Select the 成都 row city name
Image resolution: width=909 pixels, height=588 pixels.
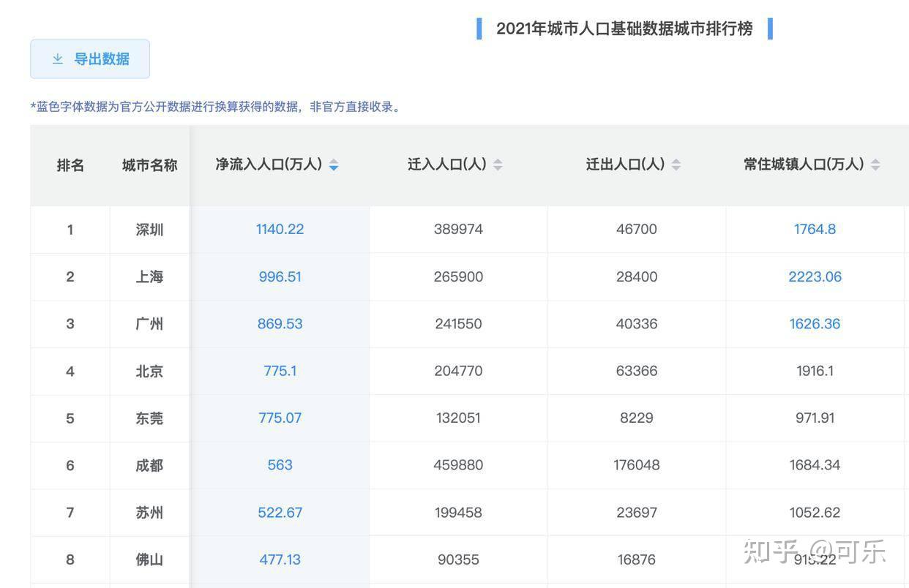(149, 465)
